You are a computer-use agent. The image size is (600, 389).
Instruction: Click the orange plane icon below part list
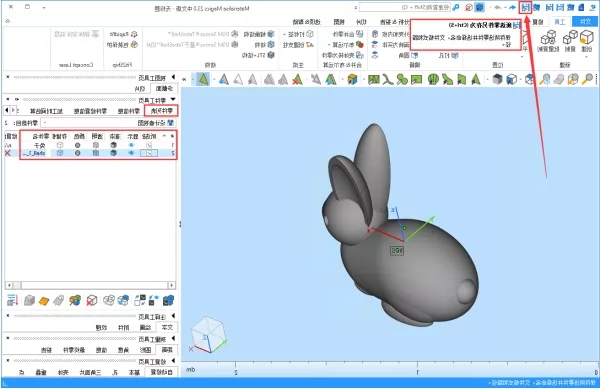[44, 301]
